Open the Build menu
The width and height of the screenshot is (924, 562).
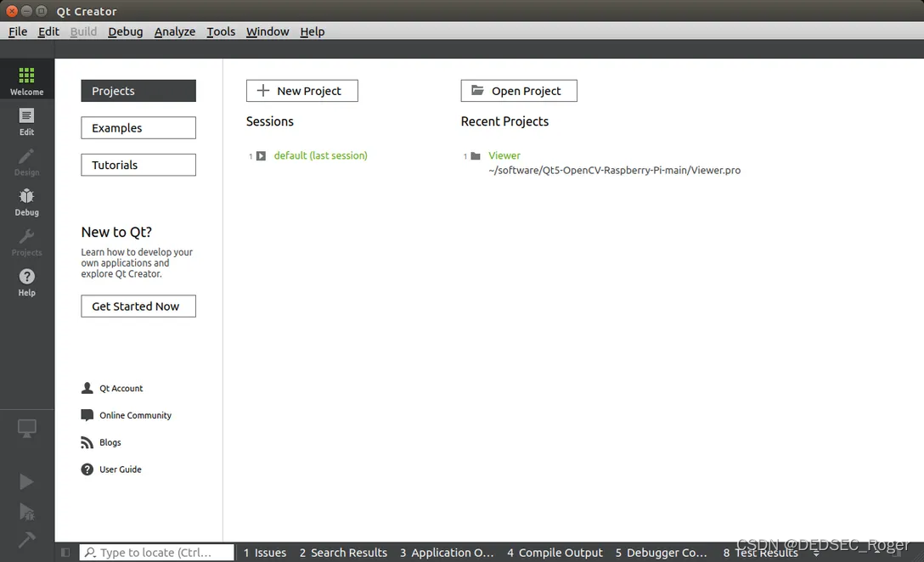pos(83,31)
